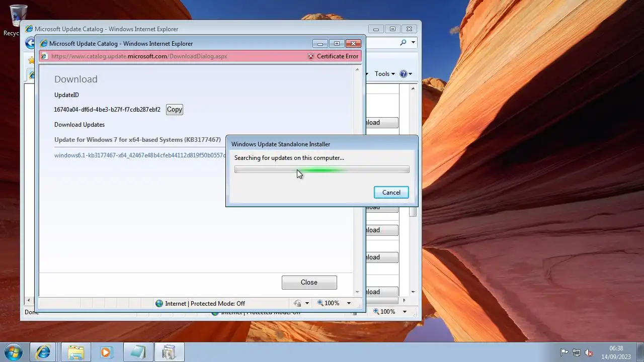
Task: Close the download dialog using red X
Action: coord(353,44)
